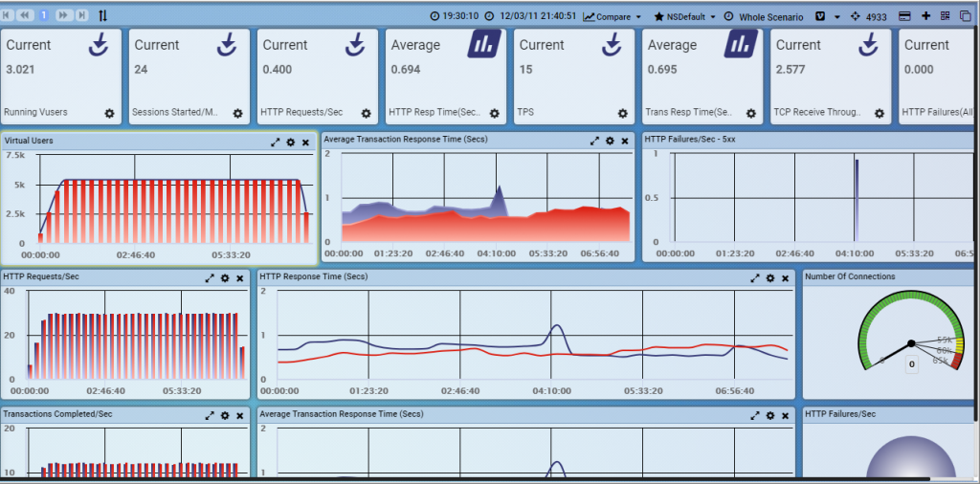Click the Virtual Users panel title
The height and width of the screenshot is (484, 980).
[x=29, y=142]
